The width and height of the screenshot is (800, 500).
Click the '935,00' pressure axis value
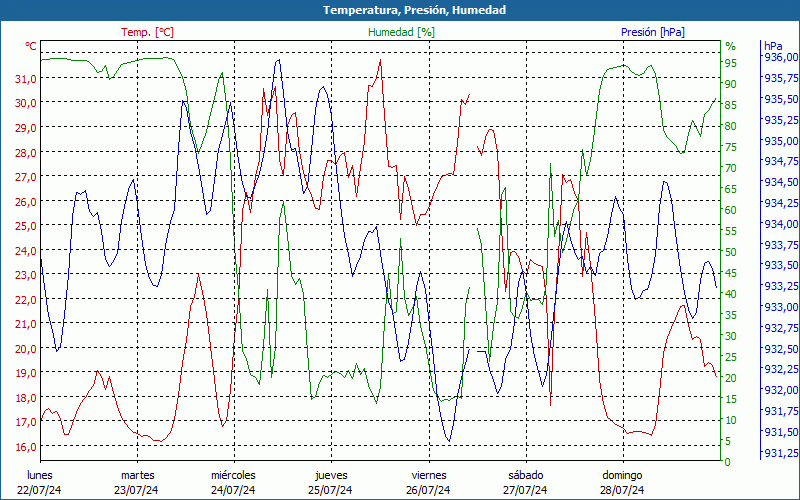(780, 140)
